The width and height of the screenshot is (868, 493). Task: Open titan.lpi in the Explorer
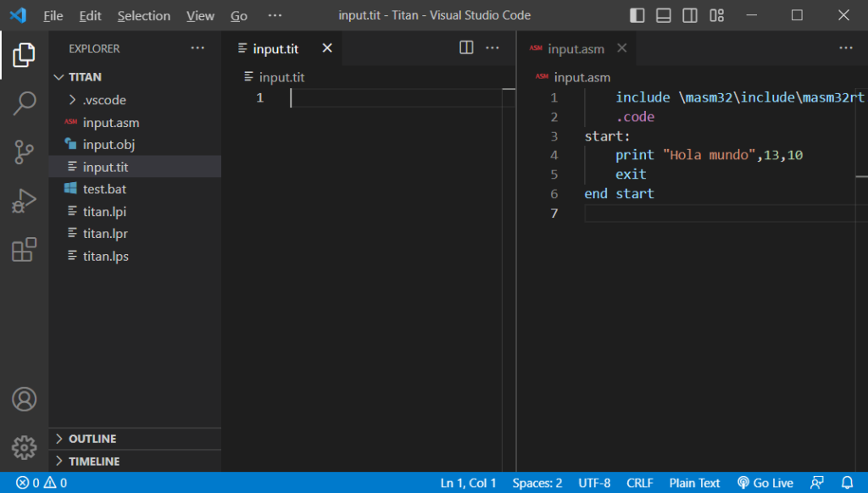135,212
